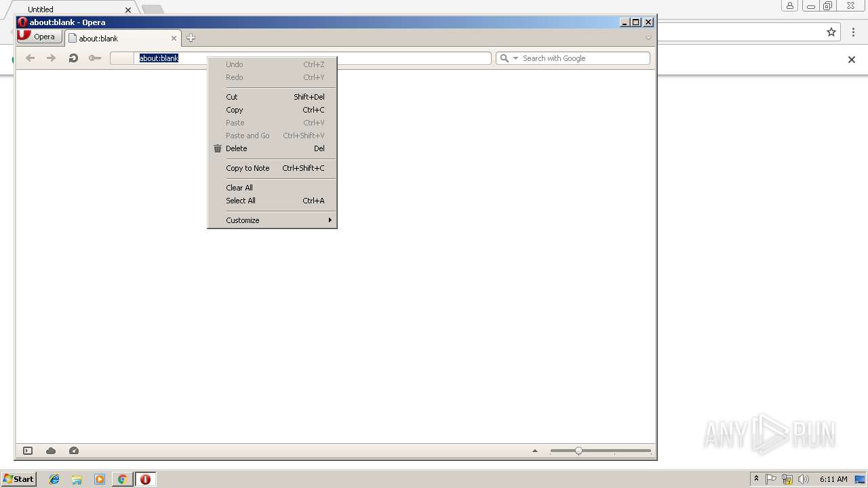
Task: Open a new tab with the plus icon
Action: tap(191, 38)
